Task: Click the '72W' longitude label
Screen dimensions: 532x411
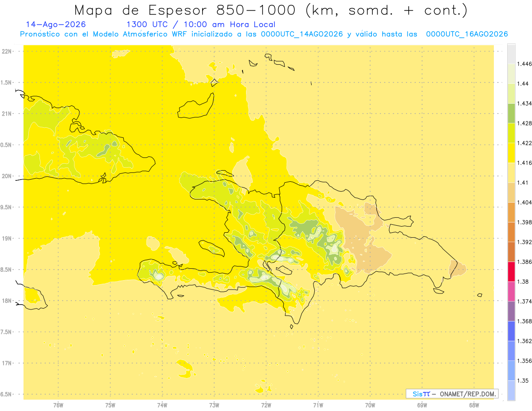Action: click(266, 405)
